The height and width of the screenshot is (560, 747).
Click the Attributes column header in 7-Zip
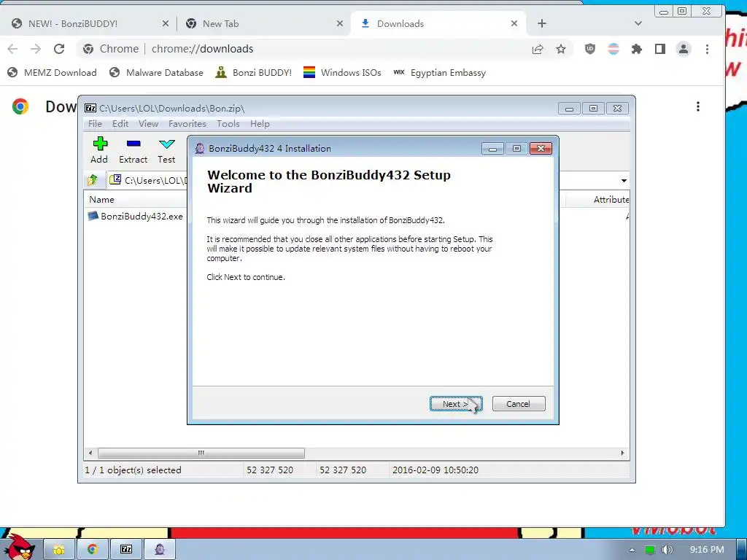pyautogui.click(x=611, y=200)
